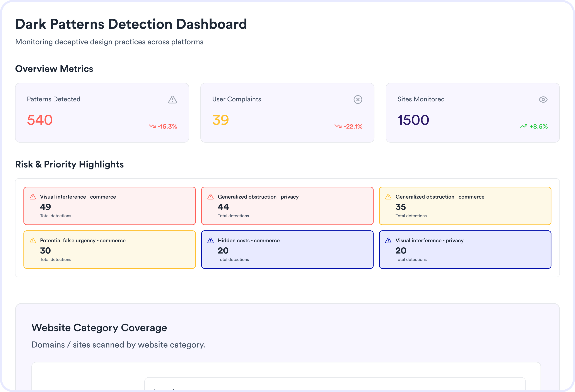Click the circled X on User Complaints

pos(358,100)
